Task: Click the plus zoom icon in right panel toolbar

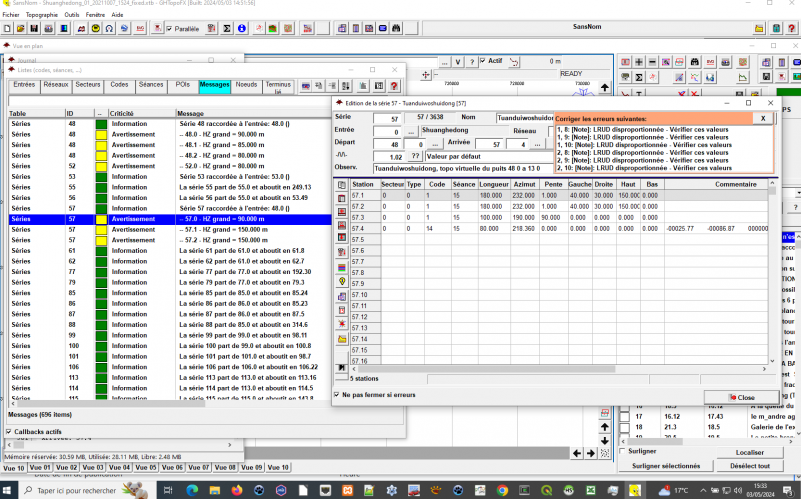Action: (x=639, y=62)
